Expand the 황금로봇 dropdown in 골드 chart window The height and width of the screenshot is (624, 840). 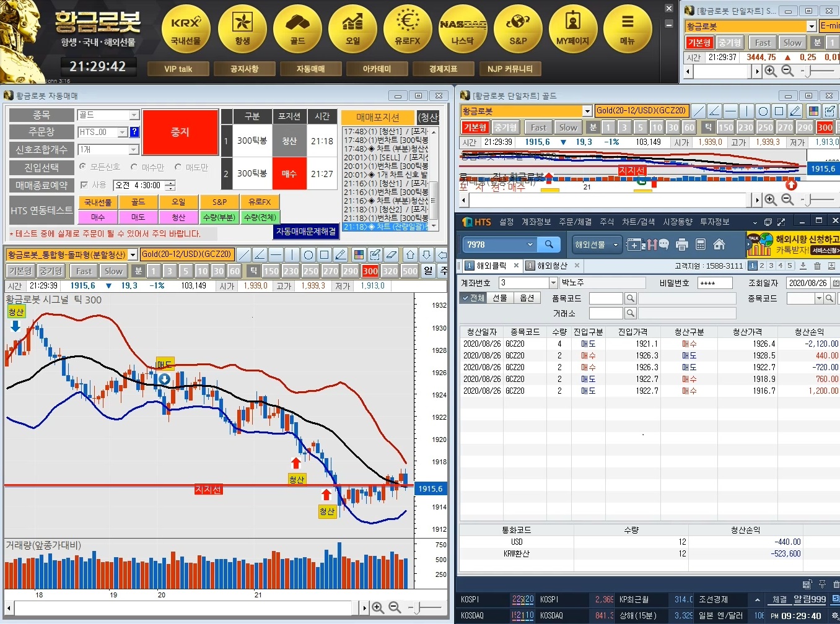point(587,111)
